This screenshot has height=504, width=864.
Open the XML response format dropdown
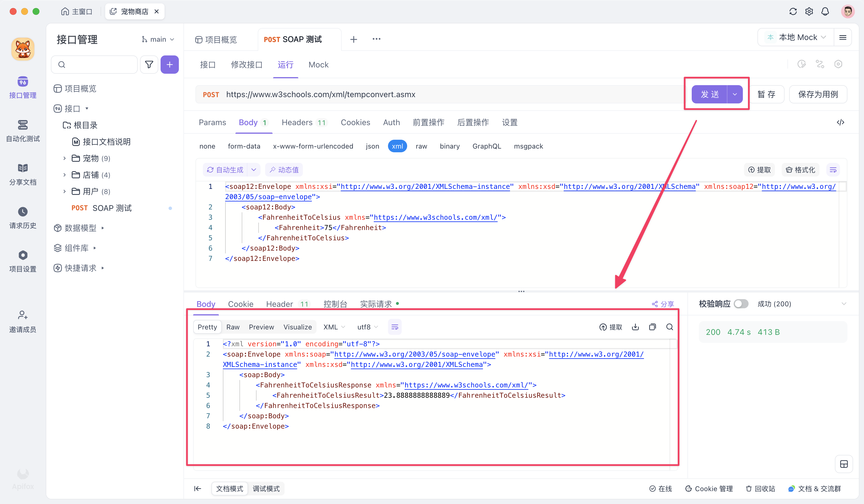pos(334,327)
